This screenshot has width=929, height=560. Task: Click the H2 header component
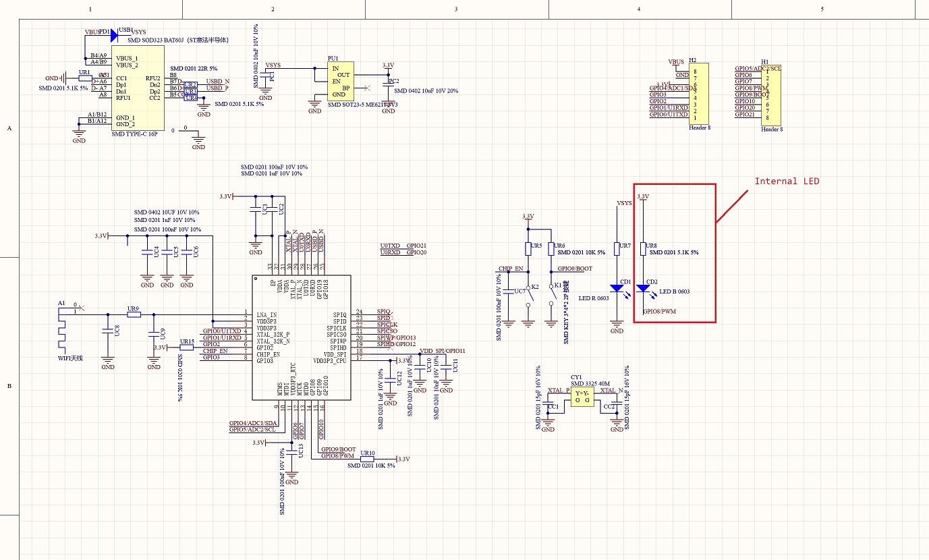click(698, 94)
